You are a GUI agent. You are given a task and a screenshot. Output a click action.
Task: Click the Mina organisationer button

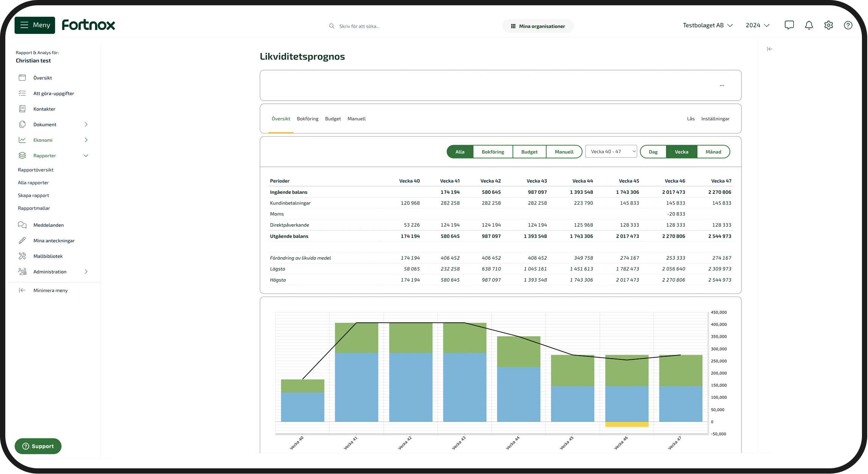(x=538, y=26)
